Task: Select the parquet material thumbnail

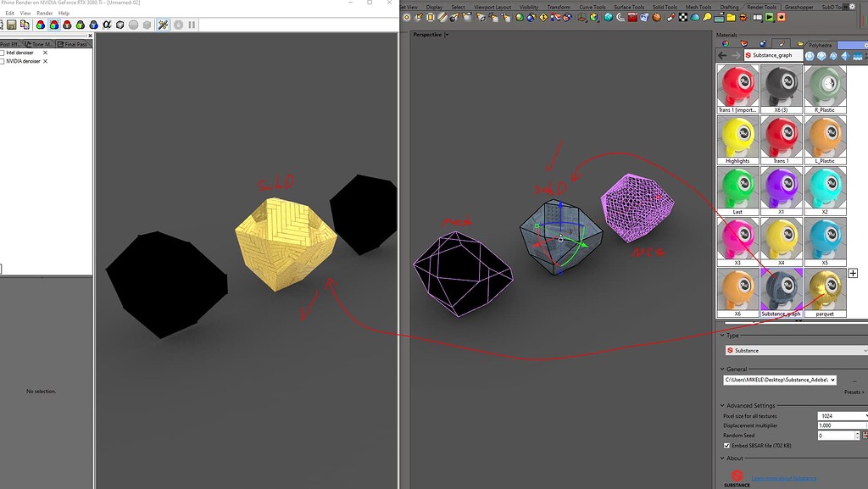Action: 825,290
